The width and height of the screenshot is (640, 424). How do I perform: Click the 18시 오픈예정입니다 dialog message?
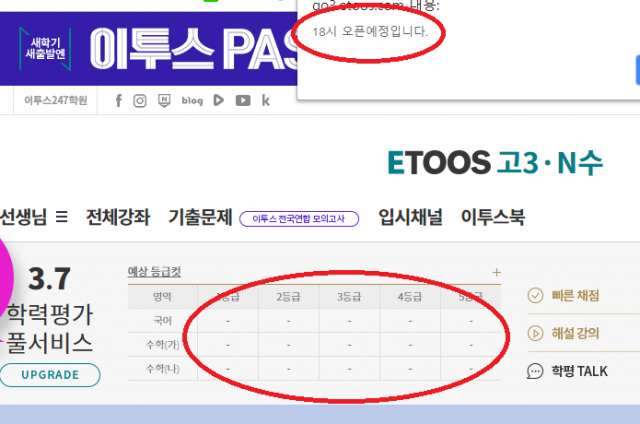click(x=370, y=31)
